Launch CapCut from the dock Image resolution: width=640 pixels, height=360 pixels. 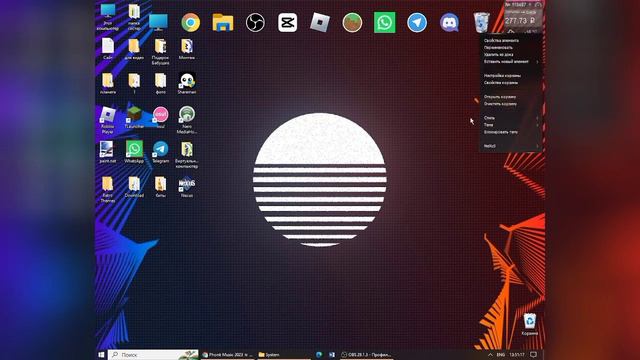tap(287, 22)
